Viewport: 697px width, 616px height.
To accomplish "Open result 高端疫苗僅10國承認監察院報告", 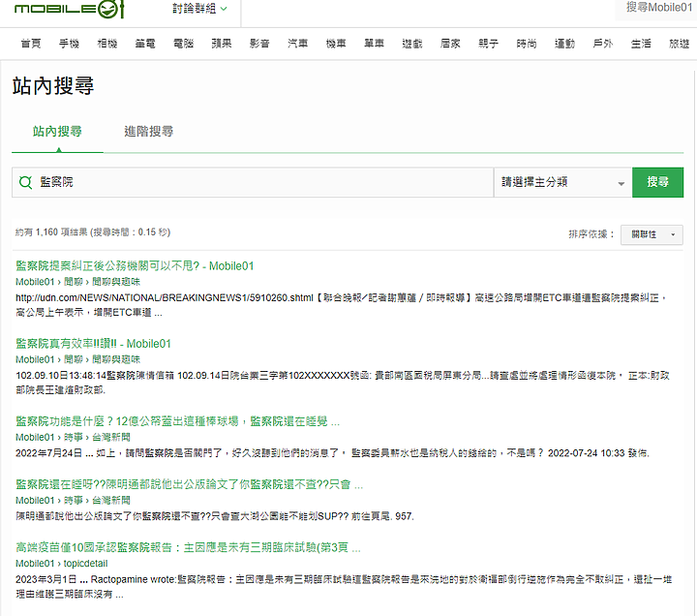I will pos(188,547).
